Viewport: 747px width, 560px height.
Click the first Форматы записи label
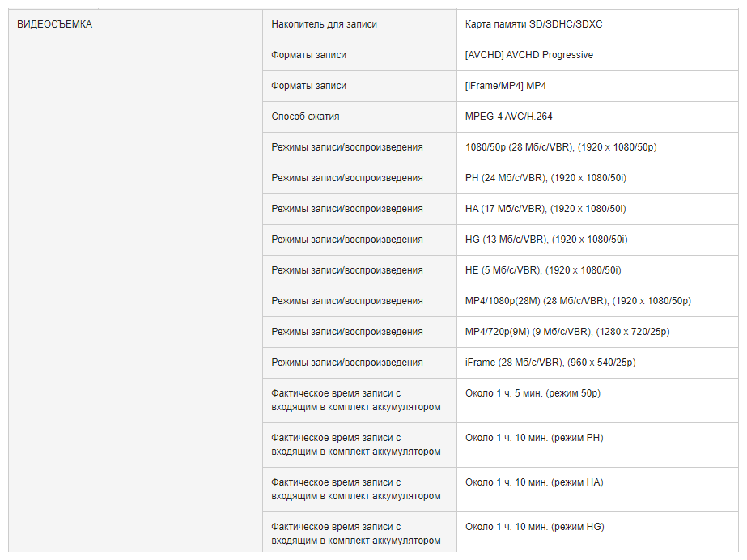pos(308,55)
